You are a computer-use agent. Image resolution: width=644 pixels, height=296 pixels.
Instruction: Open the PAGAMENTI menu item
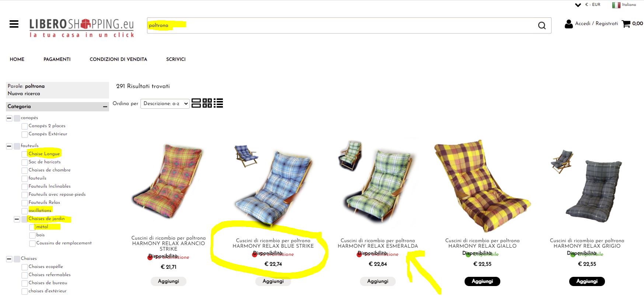click(57, 59)
